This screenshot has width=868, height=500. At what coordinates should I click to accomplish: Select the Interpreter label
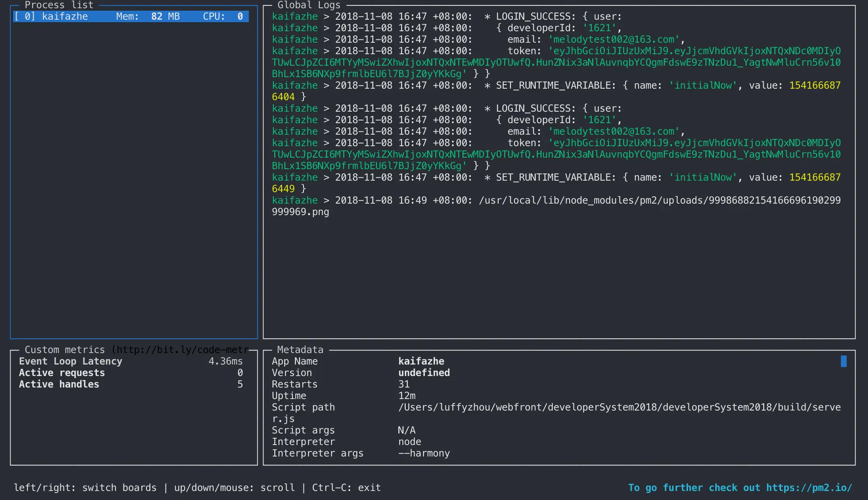coord(303,442)
